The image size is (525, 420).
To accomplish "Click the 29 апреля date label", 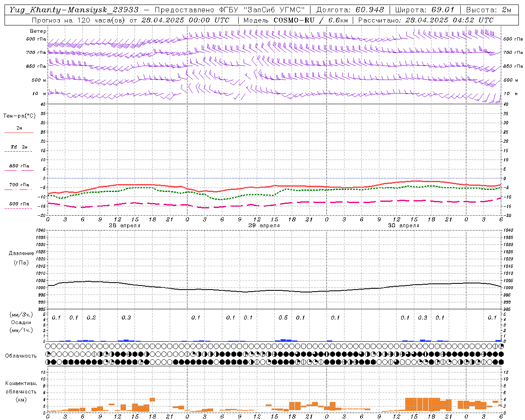I will point(264,226).
